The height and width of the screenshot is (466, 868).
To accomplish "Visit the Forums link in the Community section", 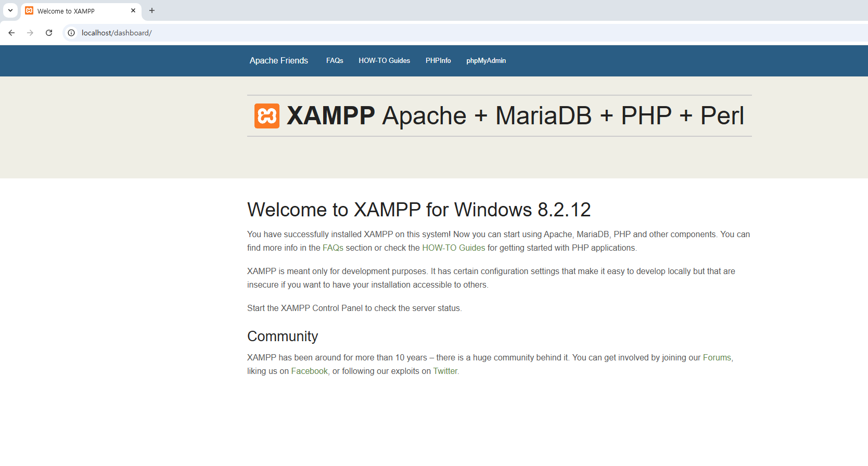I will (717, 358).
